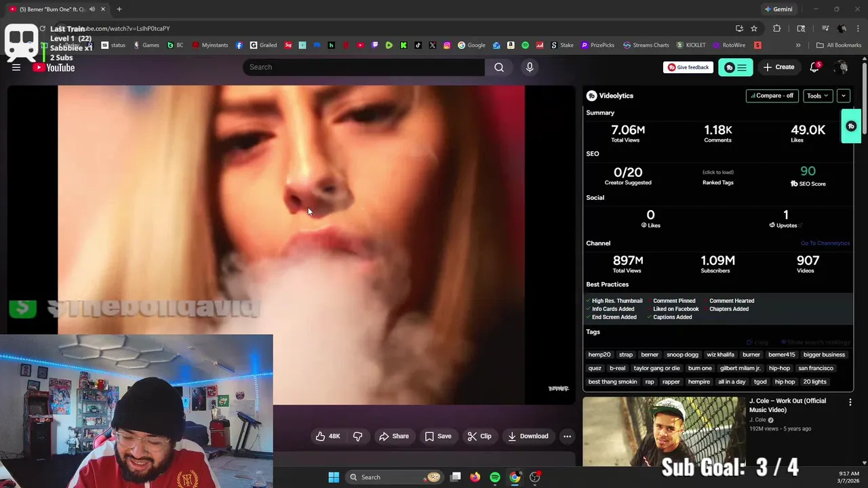Screen dimensions: 868x488
Task: Go to YouTube home via logo
Action: click(x=54, y=67)
